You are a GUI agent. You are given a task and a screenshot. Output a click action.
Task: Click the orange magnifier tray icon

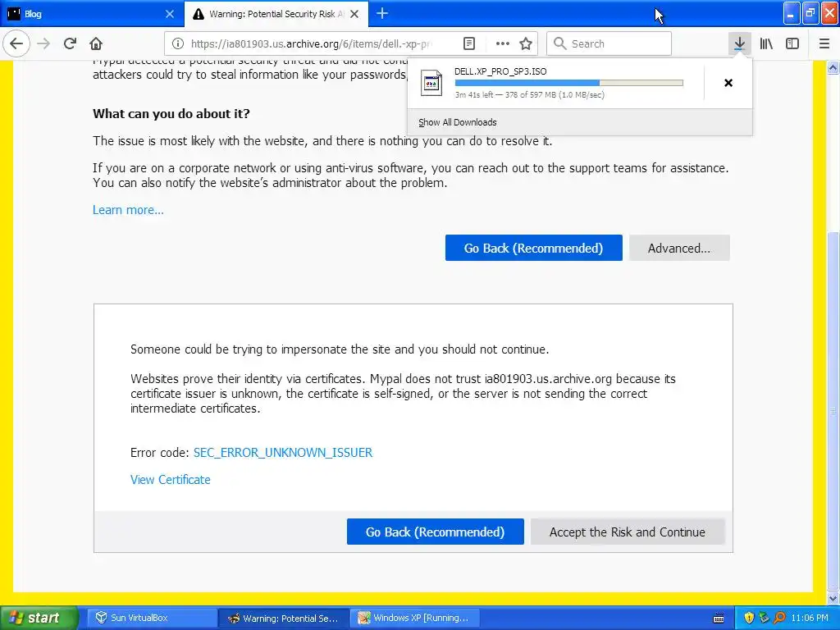pos(779,618)
